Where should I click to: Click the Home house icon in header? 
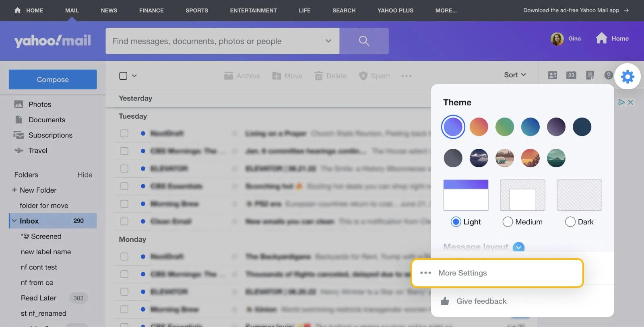coord(601,38)
